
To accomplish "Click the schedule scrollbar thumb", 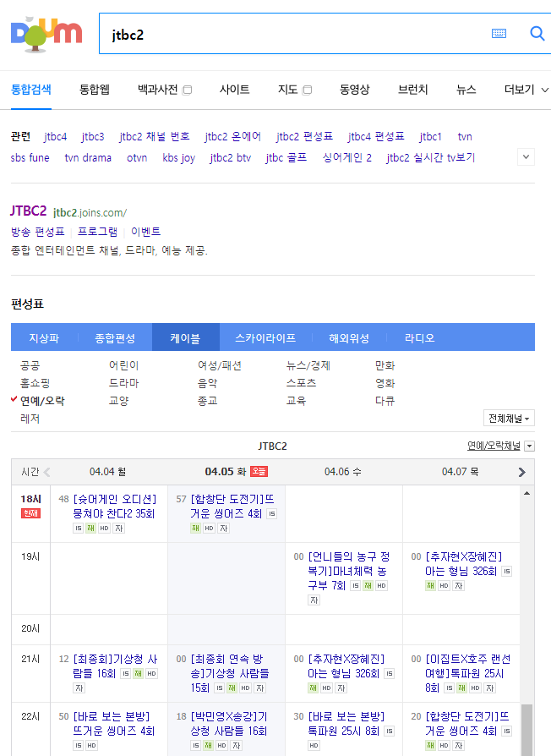I will pos(527,730).
